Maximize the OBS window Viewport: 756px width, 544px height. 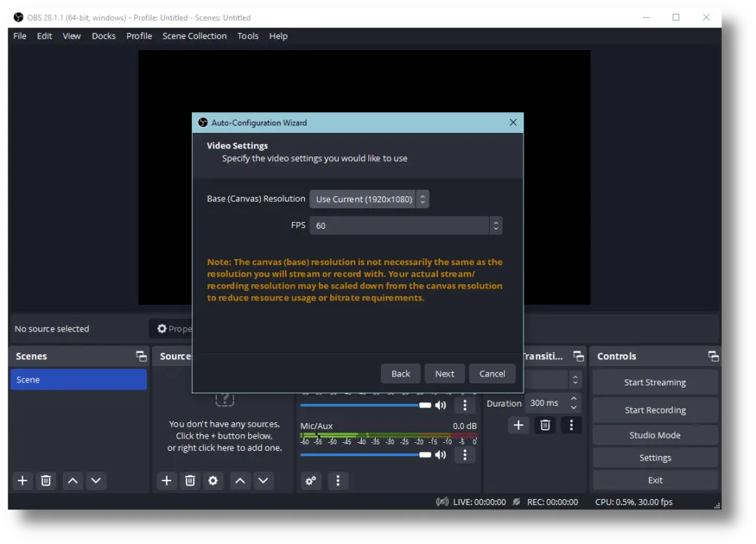pyautogui.click(x=676, y=18)
